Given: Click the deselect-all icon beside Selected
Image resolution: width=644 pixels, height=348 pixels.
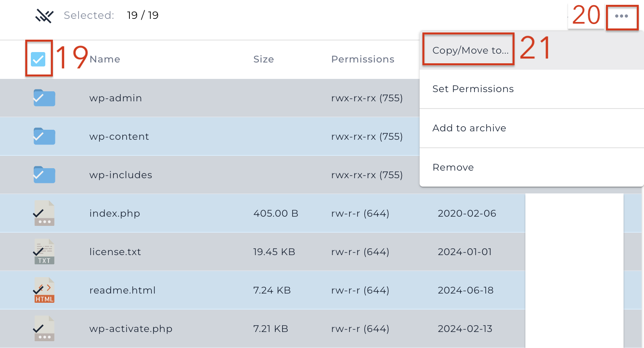Looking at the screenshot, I should pos(44,16).
